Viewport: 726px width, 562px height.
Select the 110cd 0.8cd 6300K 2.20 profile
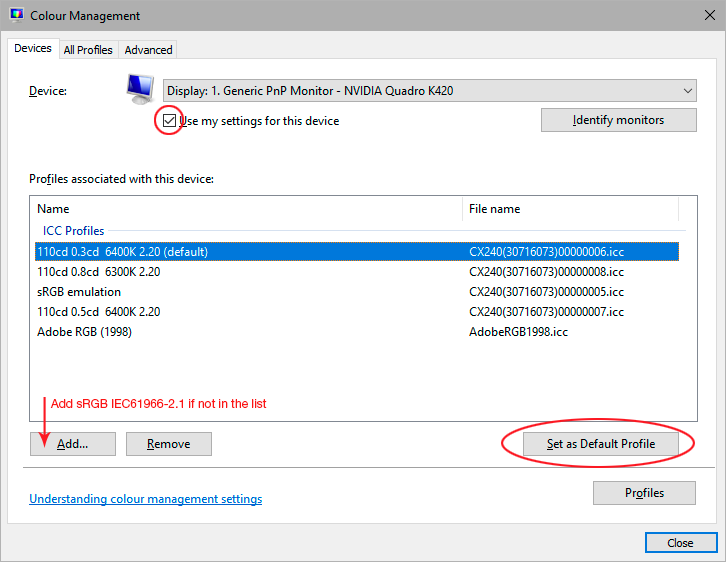[x=98, y=272]
